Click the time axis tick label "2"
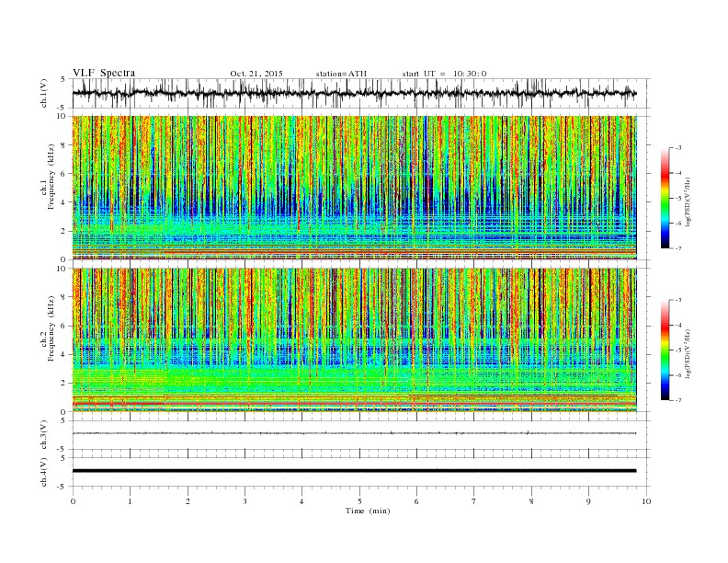 point(188,501)
